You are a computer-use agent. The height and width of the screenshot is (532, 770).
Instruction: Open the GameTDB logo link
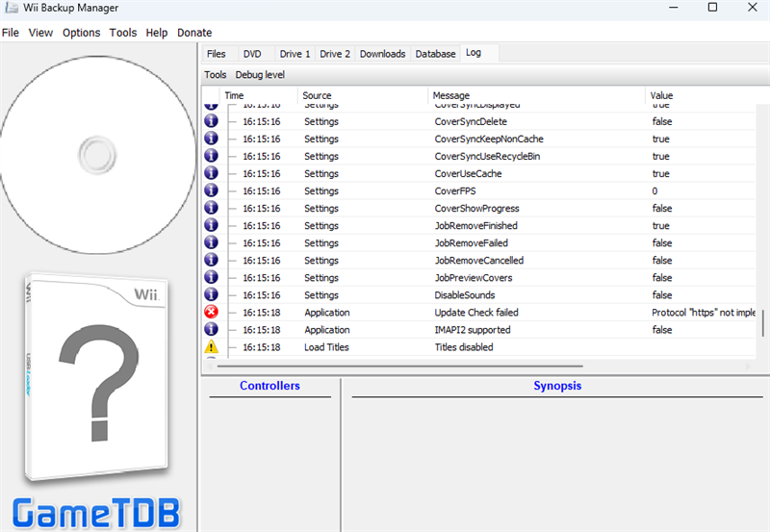[x=97, y=514]
